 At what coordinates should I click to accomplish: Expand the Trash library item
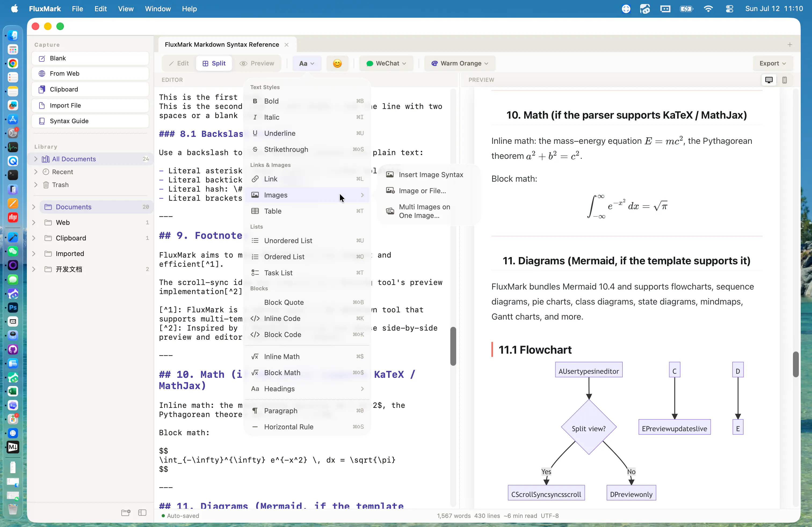click(x=36, y=185)
